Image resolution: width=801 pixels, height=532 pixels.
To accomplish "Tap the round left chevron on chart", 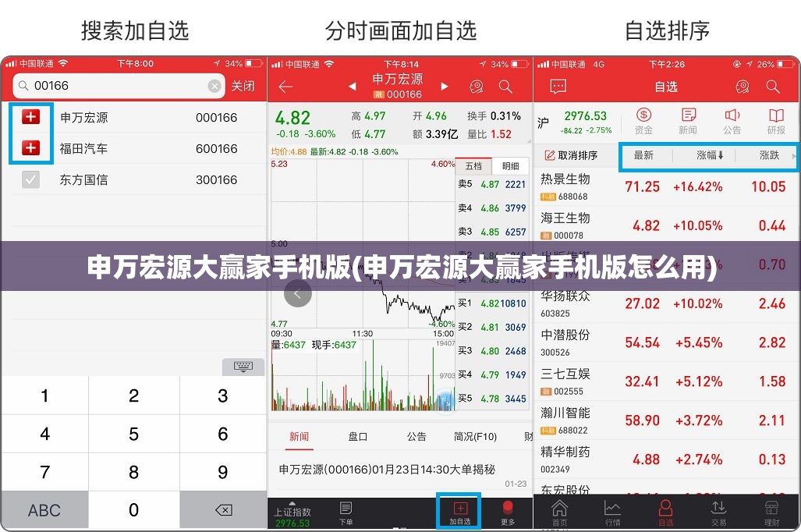I will click(298, 293).
